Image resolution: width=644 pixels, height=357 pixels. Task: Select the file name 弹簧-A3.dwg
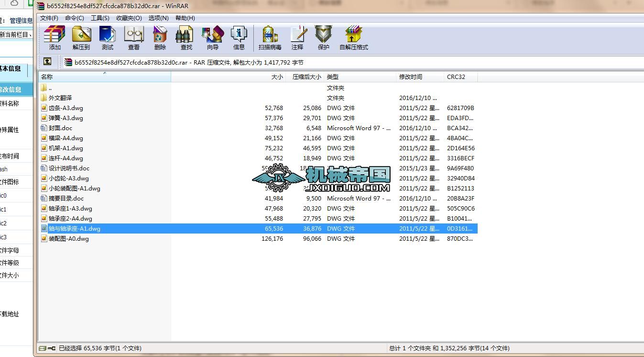pos(66,118)
